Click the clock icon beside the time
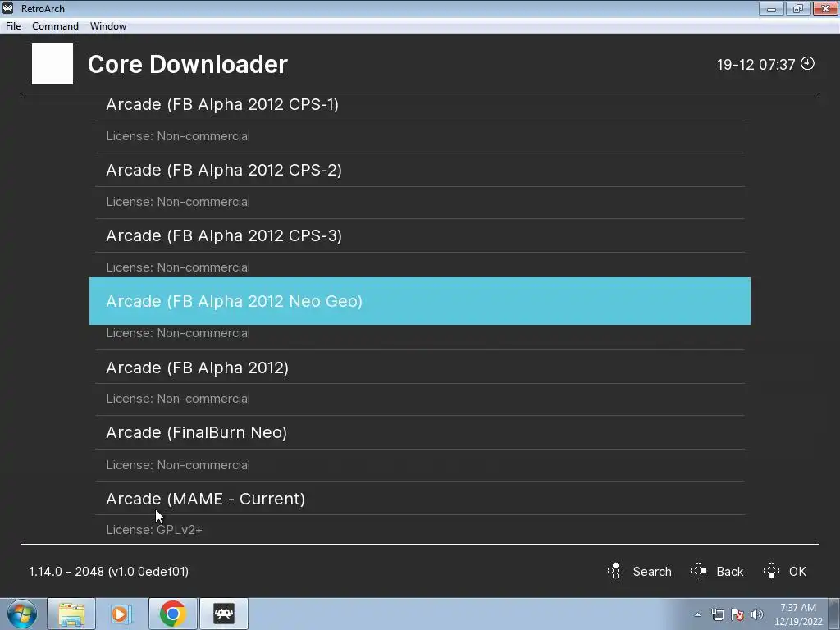The width and height of the screenshot is (840, 630). [x=807, y=64]
